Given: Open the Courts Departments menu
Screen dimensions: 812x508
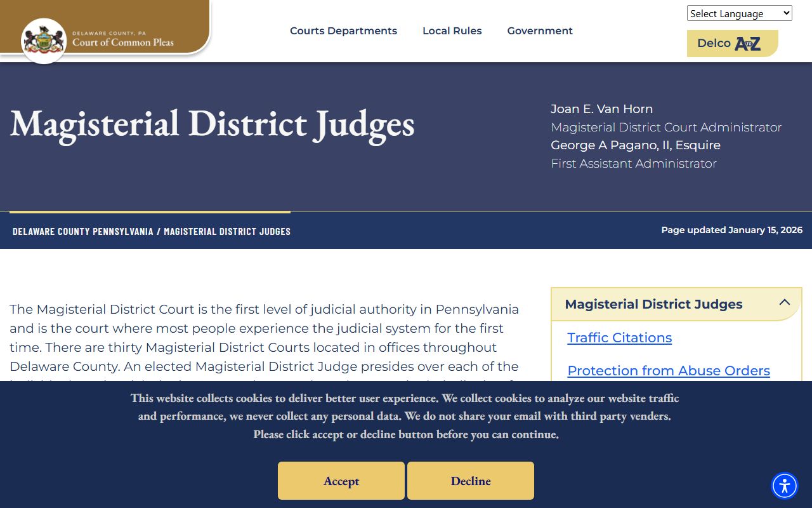Looking at the screenshot, I should point(343,30).
